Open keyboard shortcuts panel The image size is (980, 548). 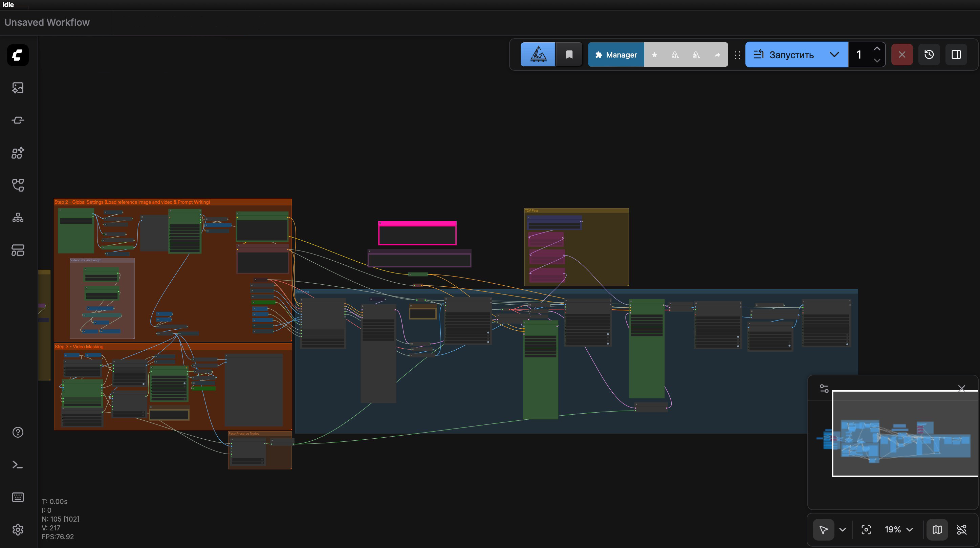pyautogui.click(x=18, y=497)
